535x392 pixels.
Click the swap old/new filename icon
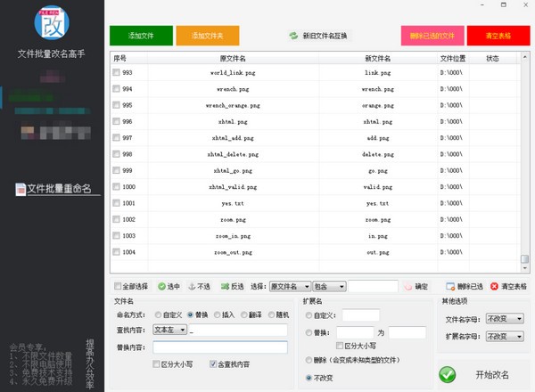293,37
